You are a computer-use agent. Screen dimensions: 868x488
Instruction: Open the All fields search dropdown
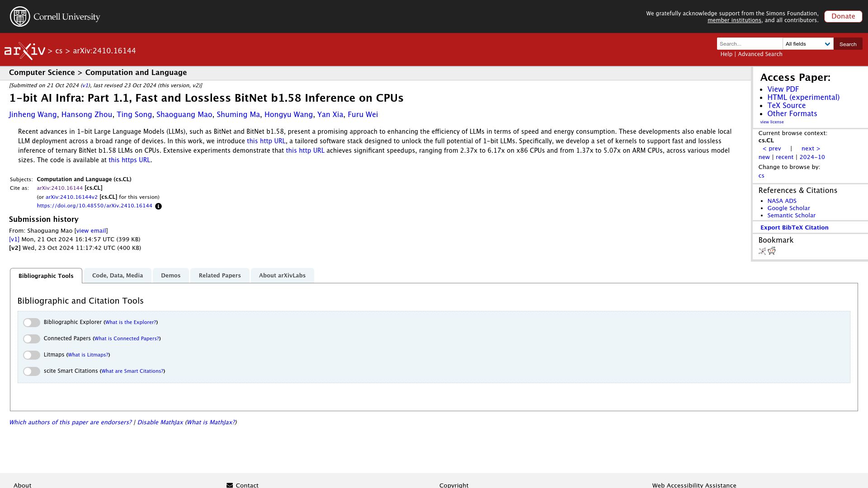pyautogui.click(x=808, y=44)
